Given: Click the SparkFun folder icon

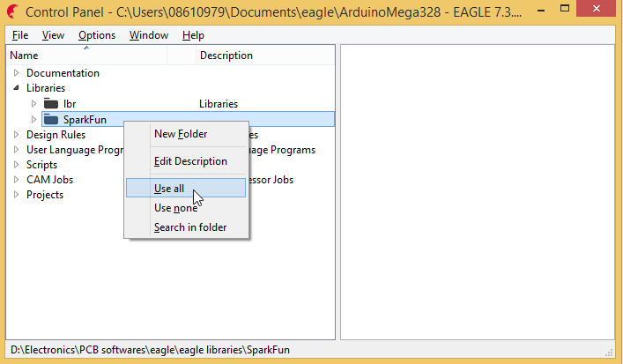Looking at the screenshot, I should coord(51,120).
